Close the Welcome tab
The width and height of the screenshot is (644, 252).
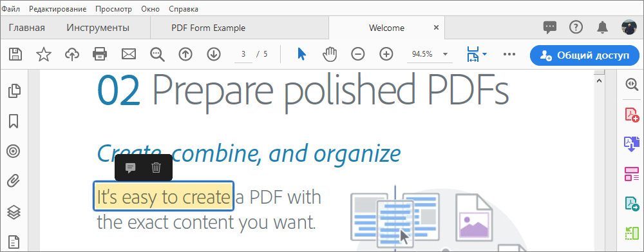(x=436, y=28)
